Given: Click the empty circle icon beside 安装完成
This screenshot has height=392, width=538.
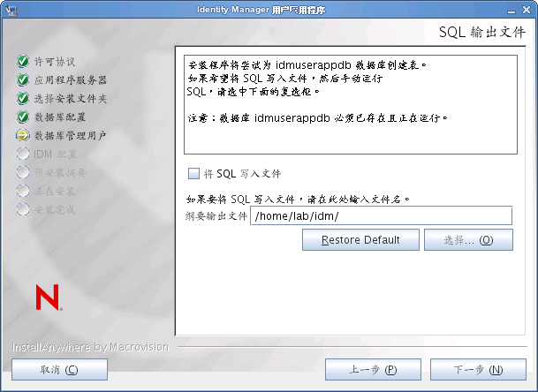Looking at the screenshot, I should pos(23,209).
